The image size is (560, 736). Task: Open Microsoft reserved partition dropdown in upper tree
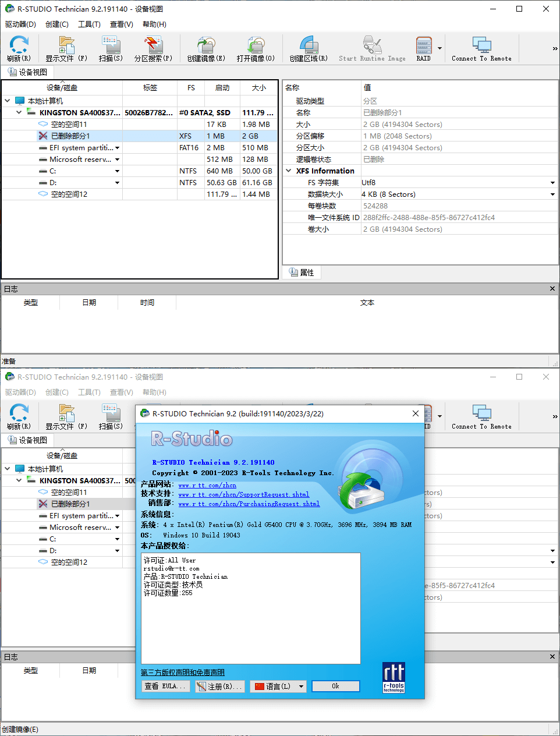(x=117, y=160)
